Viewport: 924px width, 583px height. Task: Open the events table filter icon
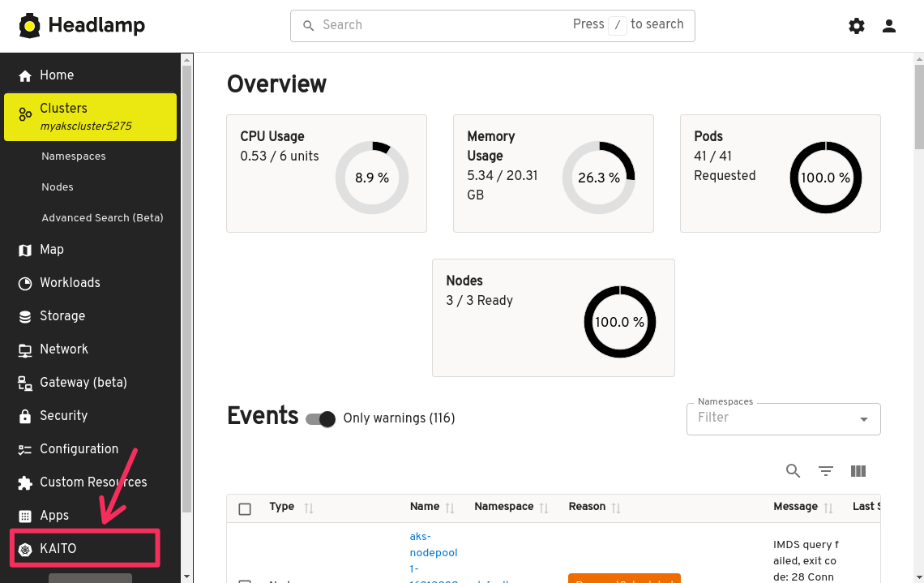click(825, 471)
